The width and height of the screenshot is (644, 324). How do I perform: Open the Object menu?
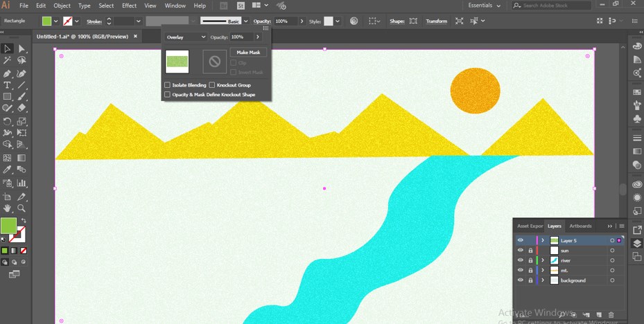point(62,6)
